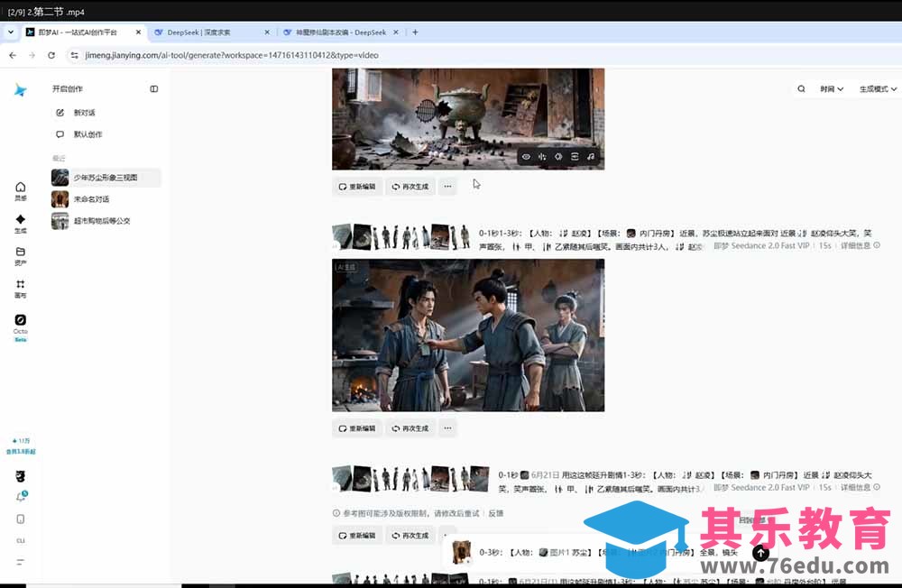
Task: Start a new conversation (新对话)
Action: point(84,113)
